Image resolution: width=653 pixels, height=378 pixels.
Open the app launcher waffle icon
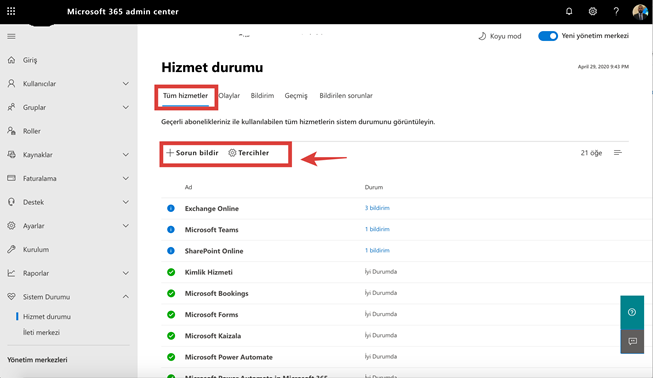11,11
